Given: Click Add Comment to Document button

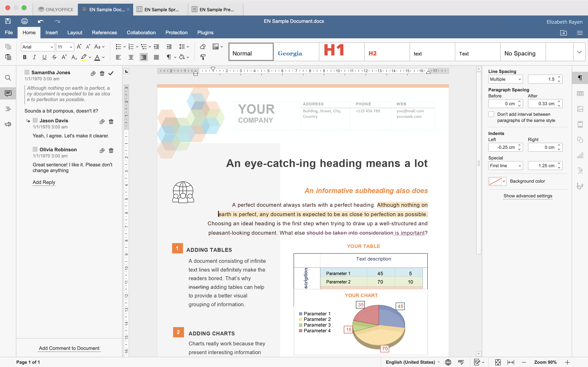Looking at the screenshot, I should tap(69, 348).
